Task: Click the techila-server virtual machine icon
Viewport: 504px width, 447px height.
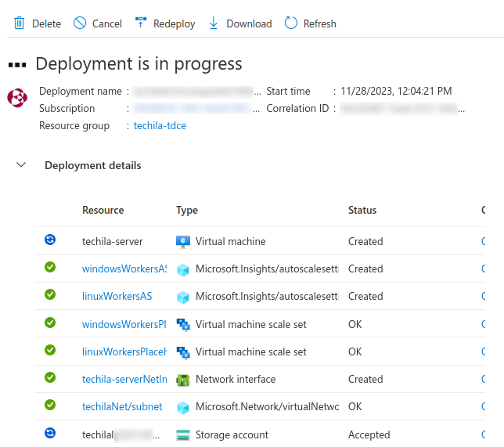Action: [183, 242]
